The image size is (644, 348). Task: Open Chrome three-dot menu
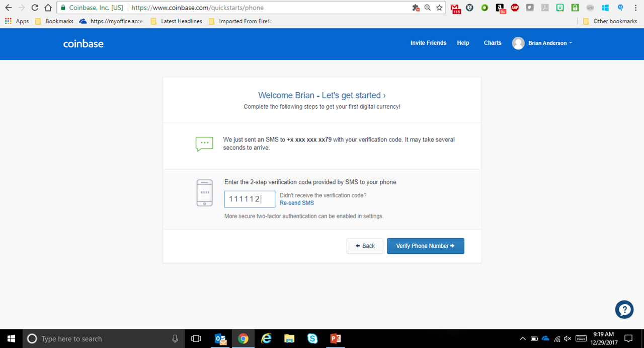[635, 8]
